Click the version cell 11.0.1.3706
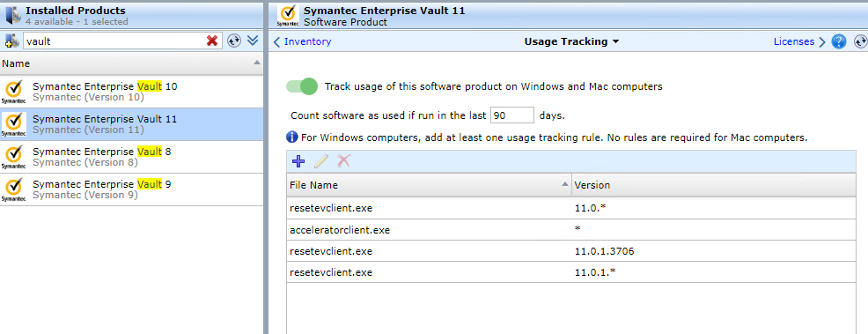This screenshot has width=868, height=334. [605, 251]
